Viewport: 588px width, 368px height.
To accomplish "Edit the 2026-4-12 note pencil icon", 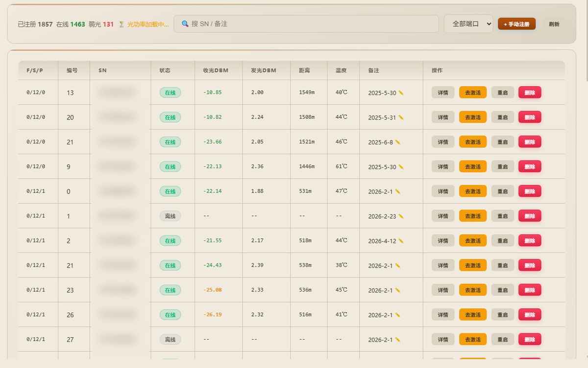I will [401, 241].
